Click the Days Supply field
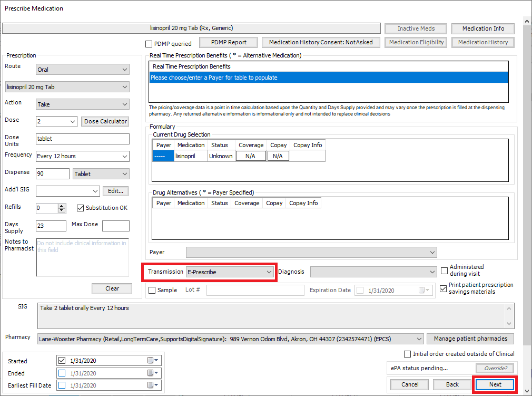 (51, 226)
